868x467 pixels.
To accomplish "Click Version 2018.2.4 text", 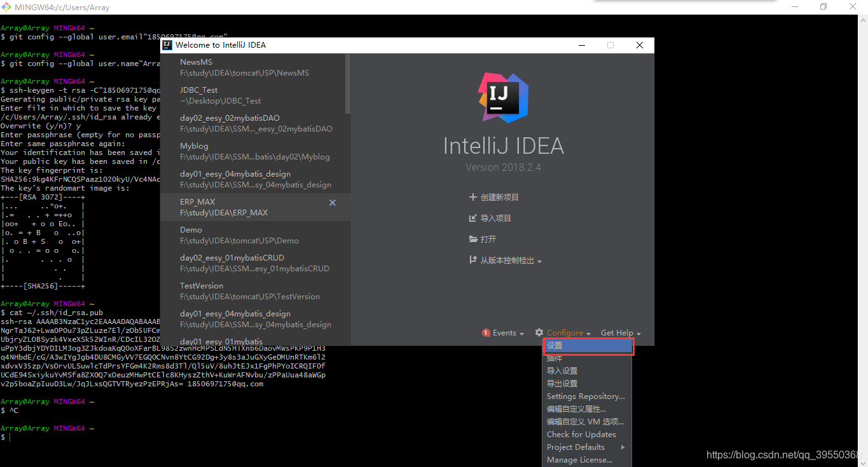I will [x=503, y=167].
